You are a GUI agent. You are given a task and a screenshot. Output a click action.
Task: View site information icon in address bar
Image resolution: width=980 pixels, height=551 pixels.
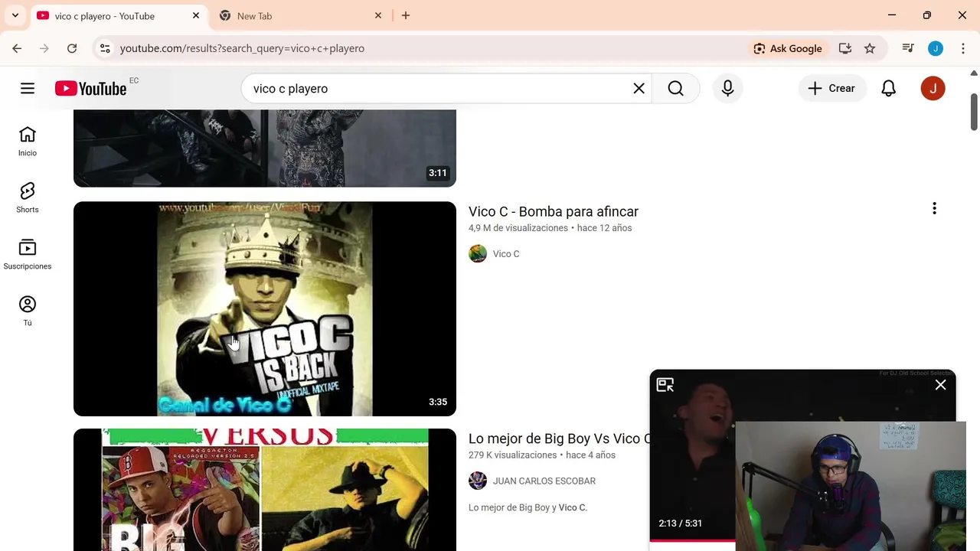pyautogui.click(x=105, y=48)
